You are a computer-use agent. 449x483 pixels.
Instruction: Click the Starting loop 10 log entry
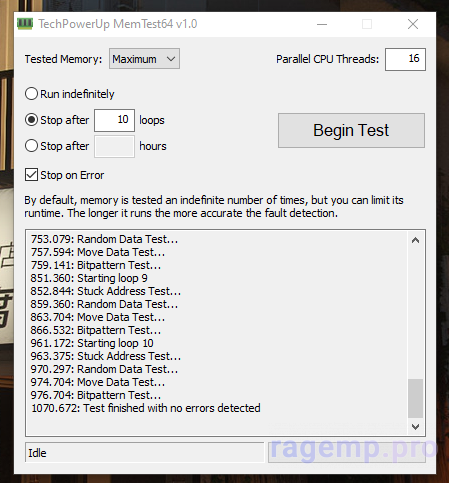coord(92,343)
